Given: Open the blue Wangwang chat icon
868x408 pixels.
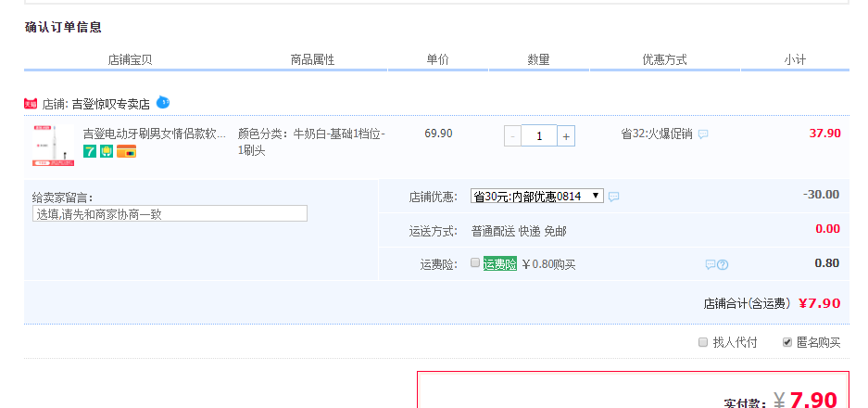Looking at the screenshot, I should point(163,102).
